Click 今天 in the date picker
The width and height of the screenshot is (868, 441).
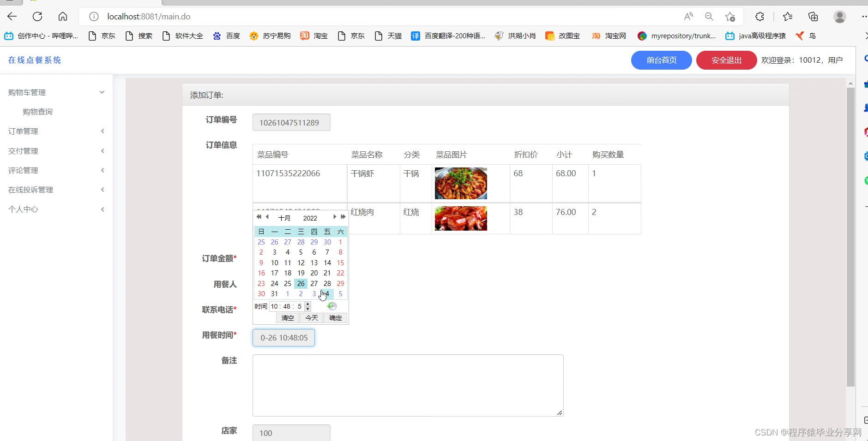tap(312, 318)
